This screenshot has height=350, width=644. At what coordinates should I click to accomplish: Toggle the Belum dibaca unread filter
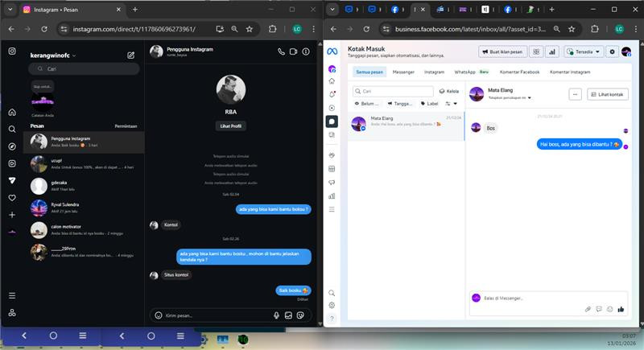(x=366, y=104)
